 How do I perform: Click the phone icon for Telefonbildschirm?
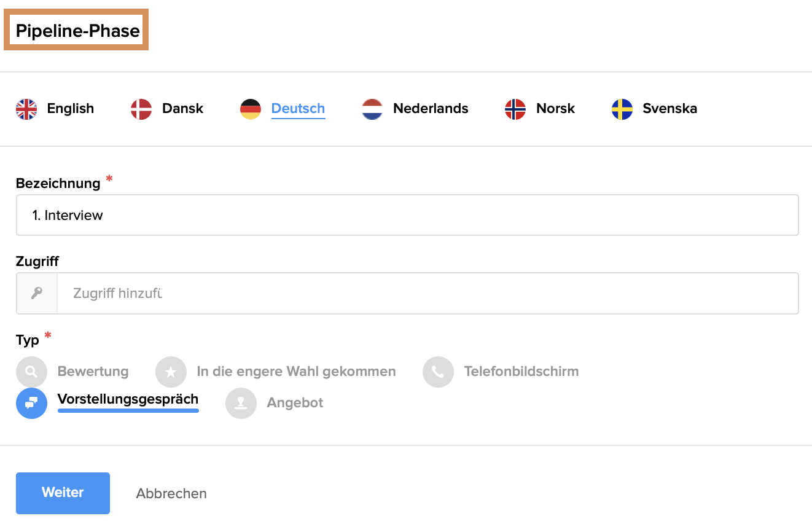coord(438,372)
